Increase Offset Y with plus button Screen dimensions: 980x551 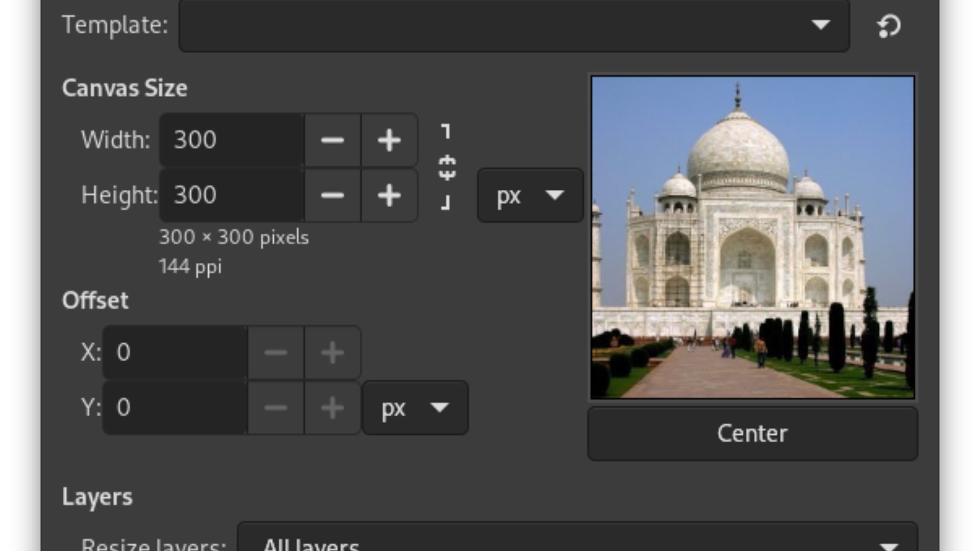(332, 408)
